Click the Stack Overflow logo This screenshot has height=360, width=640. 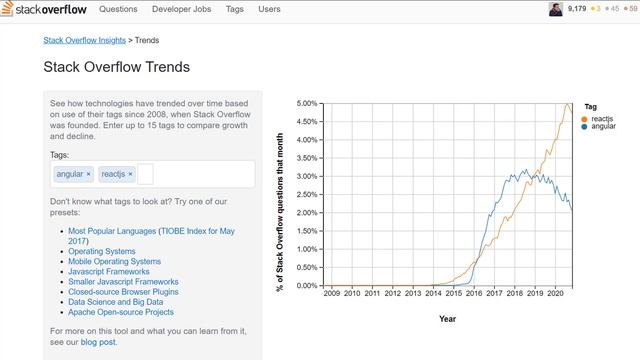coord(44,9)
